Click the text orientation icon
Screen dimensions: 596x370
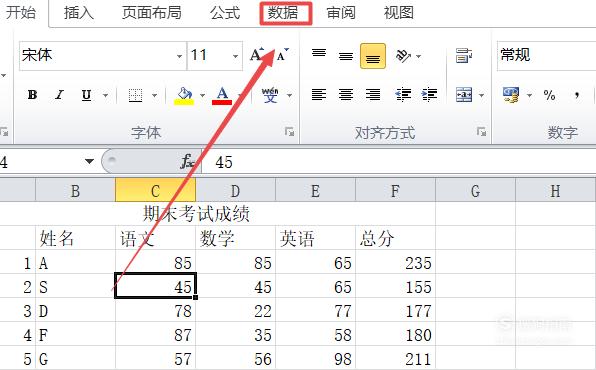pos(403,56)
